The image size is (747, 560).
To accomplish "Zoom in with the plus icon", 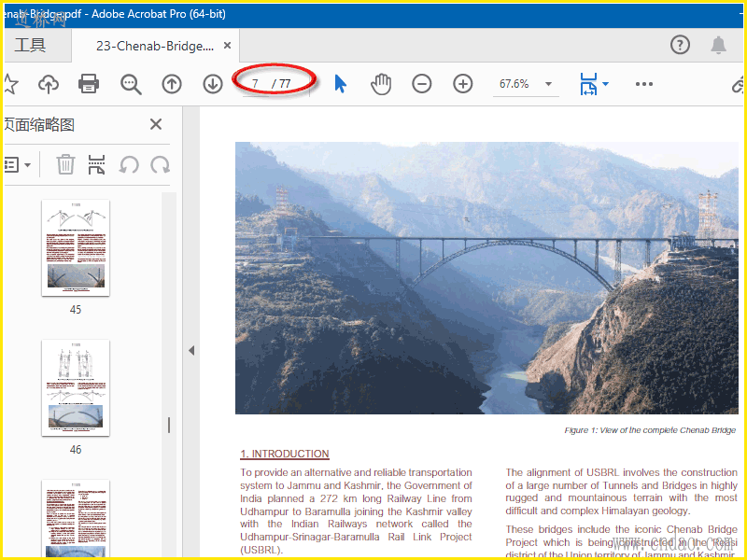I will pyautogui.click(x=462, y=84).
